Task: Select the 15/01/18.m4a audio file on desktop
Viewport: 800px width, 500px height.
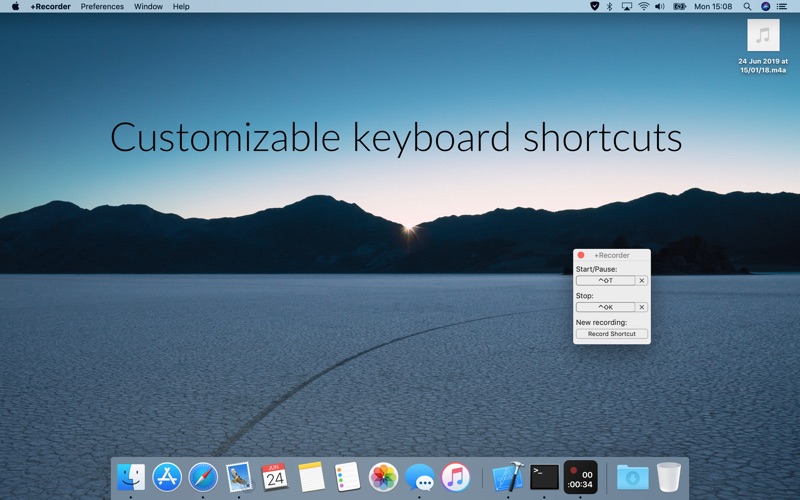Action: point(763,46)
